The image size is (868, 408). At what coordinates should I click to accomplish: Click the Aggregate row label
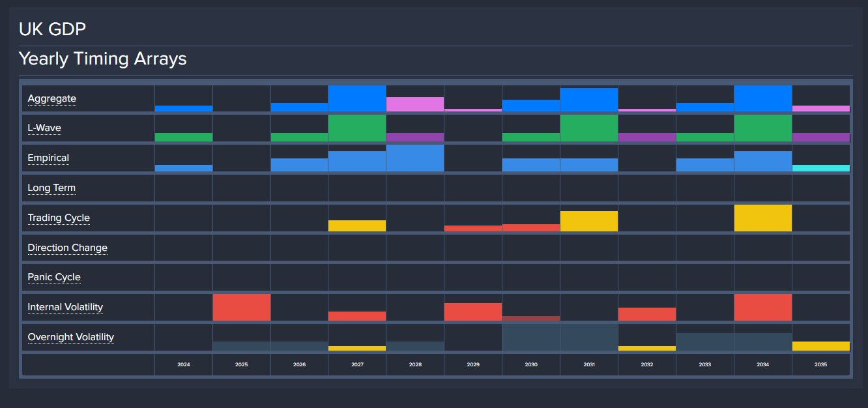click(x=51, y=99)
